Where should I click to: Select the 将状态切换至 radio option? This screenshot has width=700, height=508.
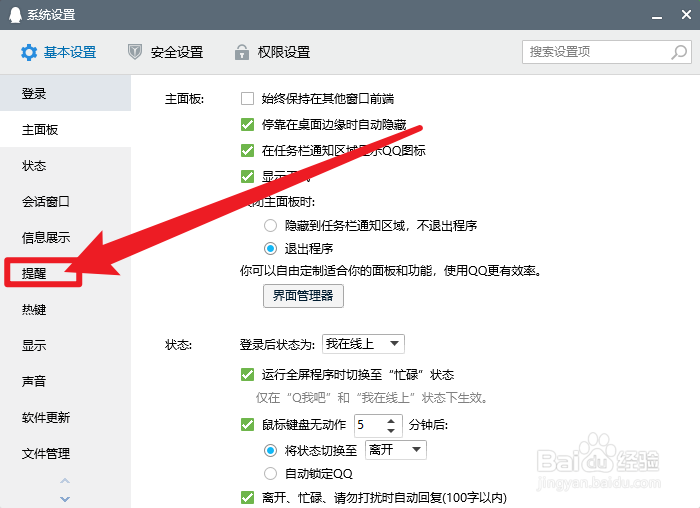(x=270, y=450)
